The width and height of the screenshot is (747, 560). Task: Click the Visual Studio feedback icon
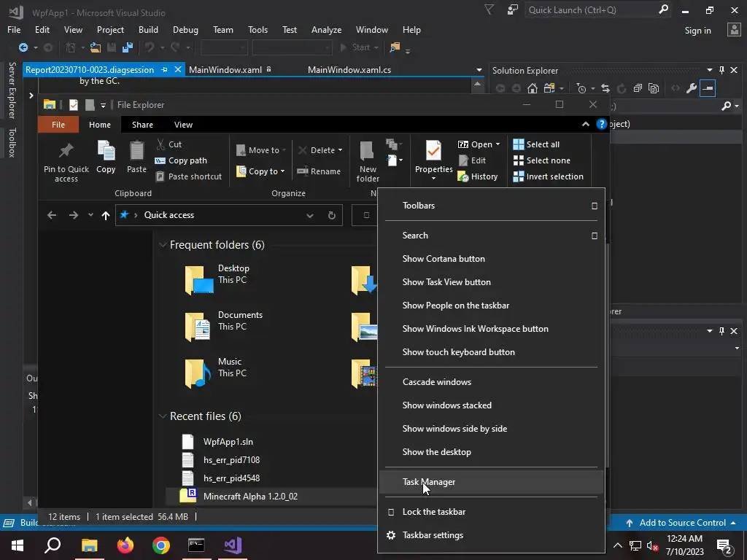click(513, 9)
